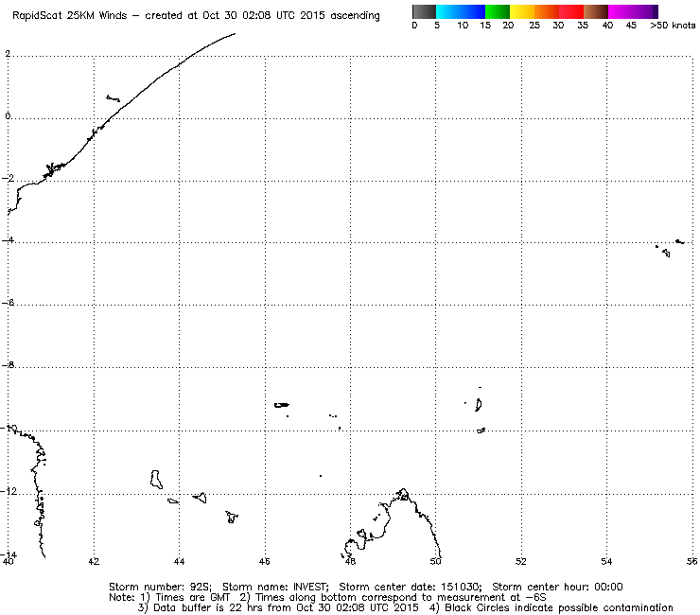Viewport: 700px width, 615px height.
Task: Click the "Times are GMT" note
Action: coord(192,598)
